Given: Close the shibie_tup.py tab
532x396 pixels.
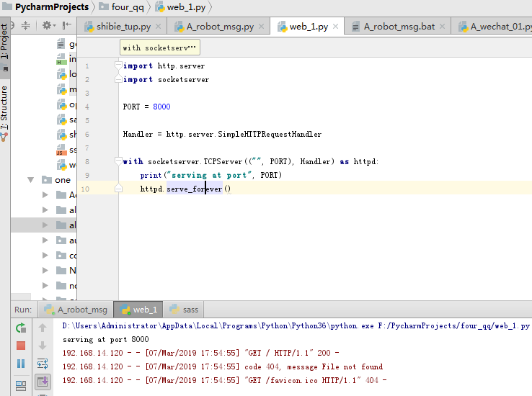Looking at the screenshot, I should click(158, 27).
